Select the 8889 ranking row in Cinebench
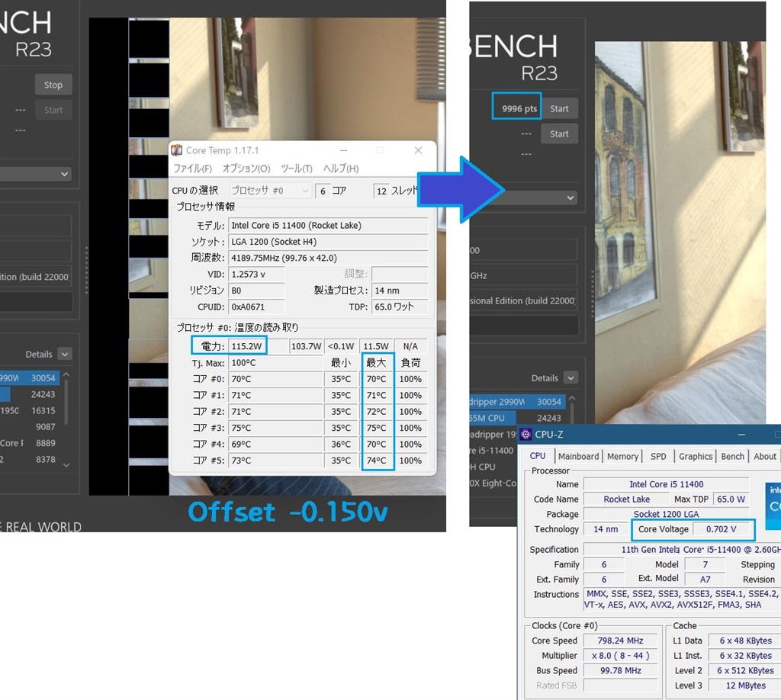The image size is (781, 700). click(x=30, y=443)
